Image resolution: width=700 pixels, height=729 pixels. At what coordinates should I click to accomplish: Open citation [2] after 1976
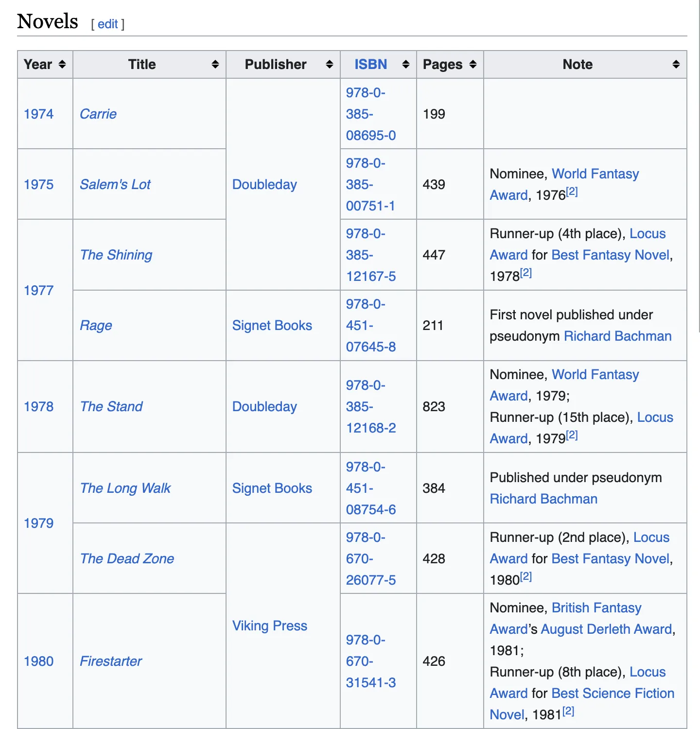click(x=572, y=191)
